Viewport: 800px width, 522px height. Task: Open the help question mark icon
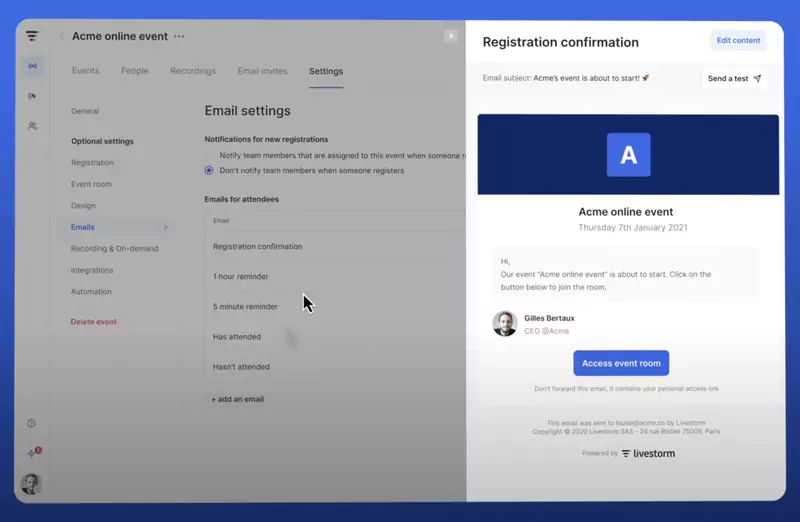pyautogui.click(x=32, y=423)
